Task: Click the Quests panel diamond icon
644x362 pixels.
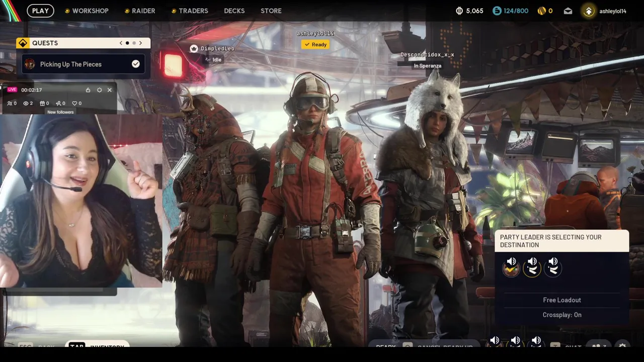Action: [x=23, y=43]
